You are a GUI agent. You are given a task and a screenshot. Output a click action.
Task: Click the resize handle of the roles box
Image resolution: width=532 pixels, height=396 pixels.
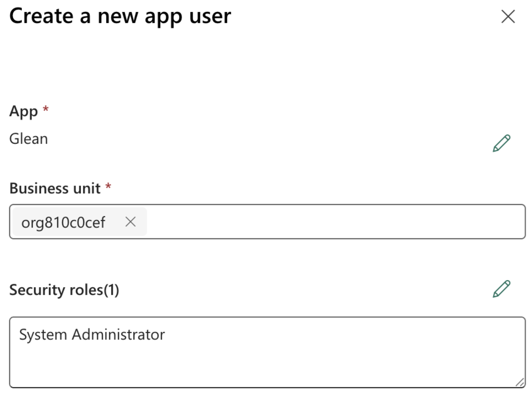tap(520, 382)
